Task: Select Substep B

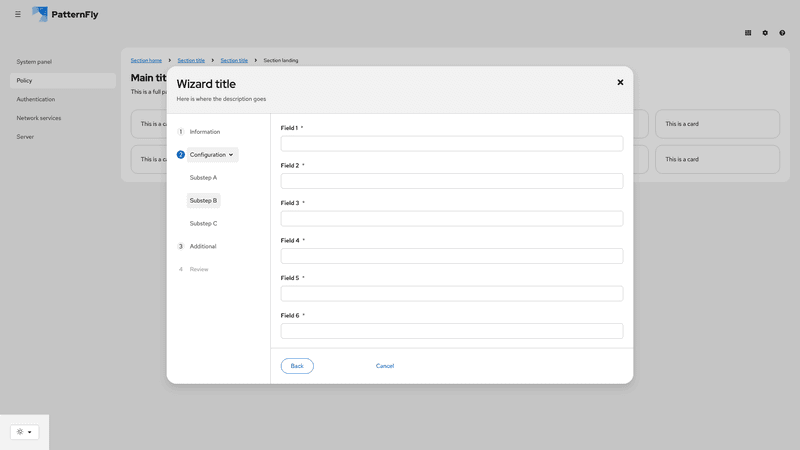Action: [203, 201]
